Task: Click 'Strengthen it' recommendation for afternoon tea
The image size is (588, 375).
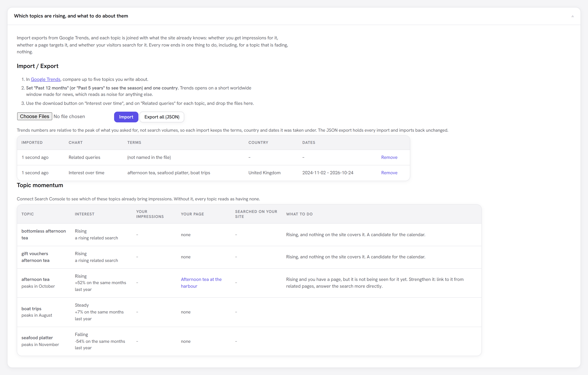Action: [x=375, y=283]
